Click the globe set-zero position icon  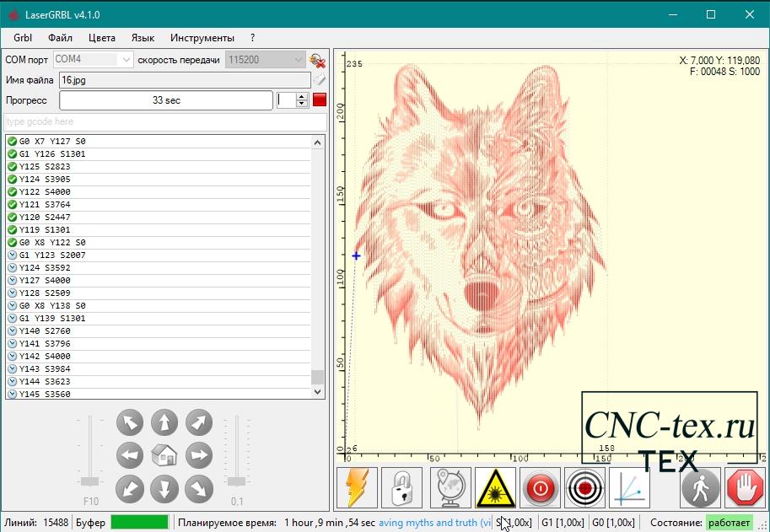coord(450,487)
